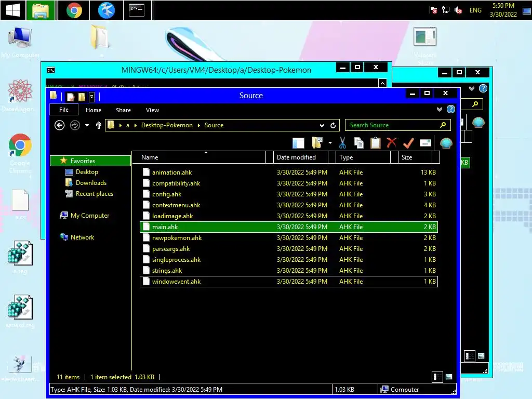Open the Windows Start menu
This screenshot has width=532, height=399.
pyautogui.click(x=13, y=10)
